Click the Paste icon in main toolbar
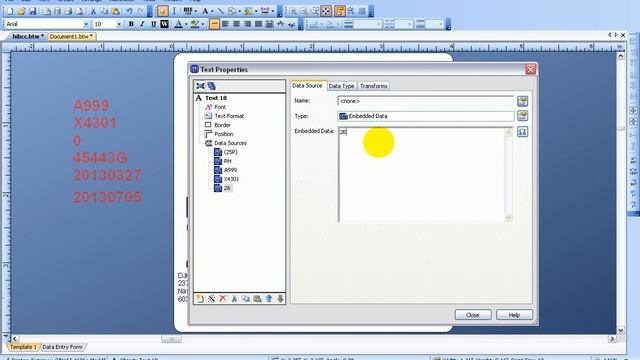640x360 pixels. 116,11
